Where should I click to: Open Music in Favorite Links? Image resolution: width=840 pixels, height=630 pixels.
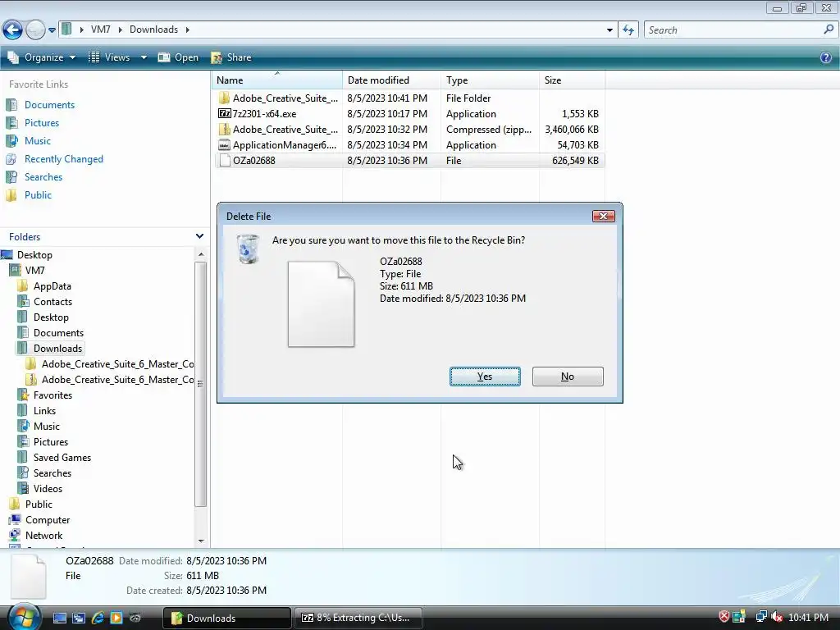[x=38, y=141]
